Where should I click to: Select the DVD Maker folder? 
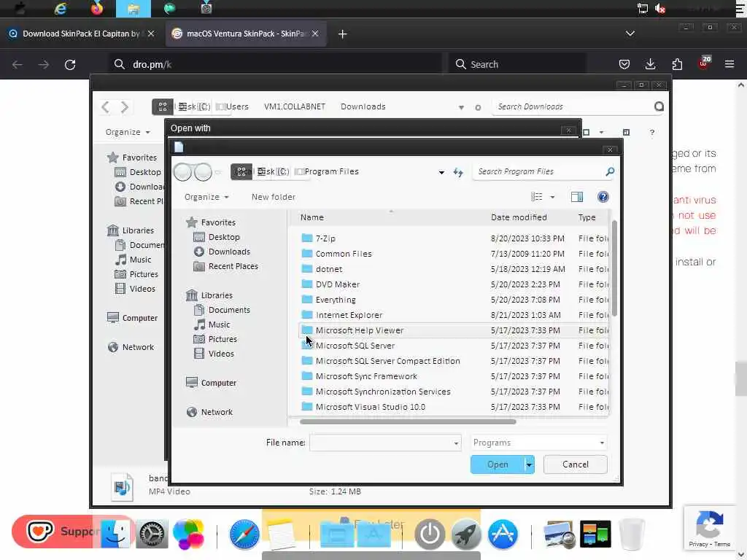coord(337,284)
